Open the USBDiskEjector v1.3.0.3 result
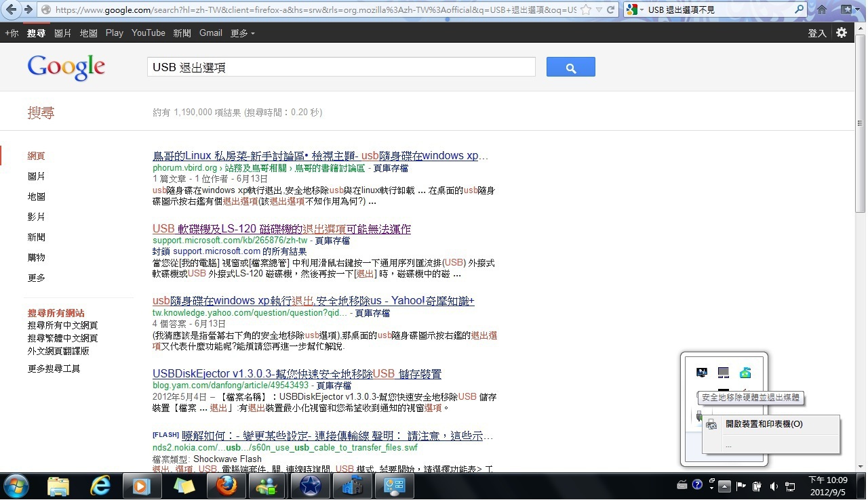This screenshot has width=868, height=500. click(x=297, y=374)
